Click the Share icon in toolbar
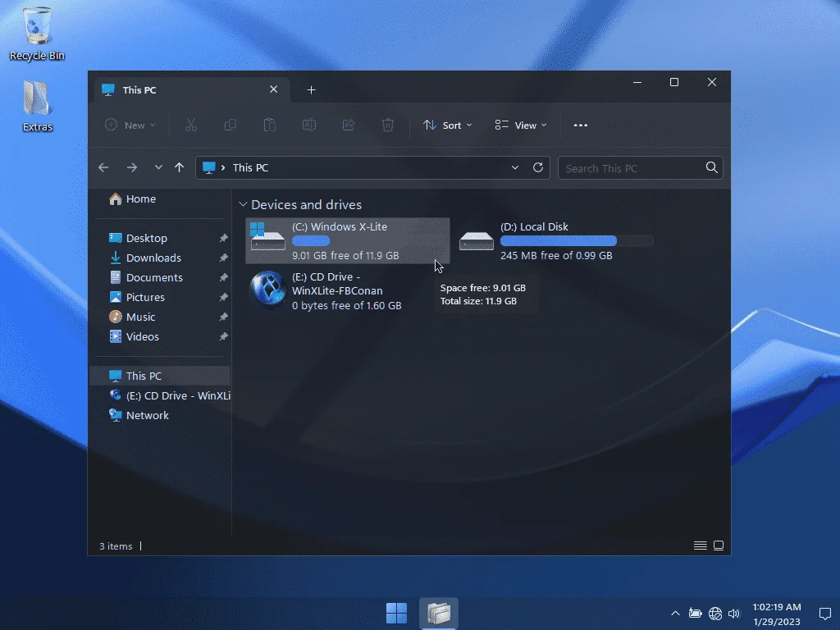The height and width of the screenshot is (630, 840). 348,126
